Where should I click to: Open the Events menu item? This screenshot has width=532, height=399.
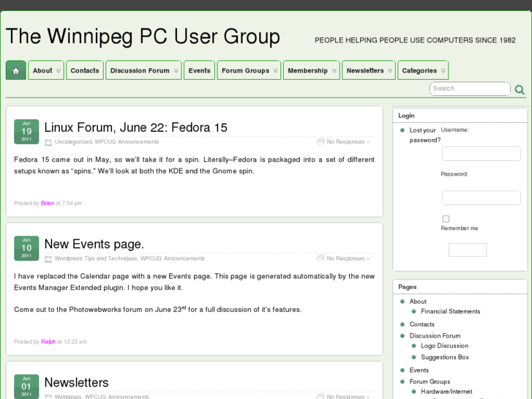[200, 70]
